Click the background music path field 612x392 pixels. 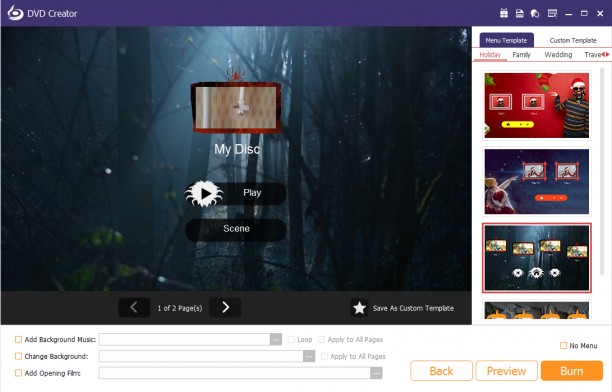[x=185, y=340]
